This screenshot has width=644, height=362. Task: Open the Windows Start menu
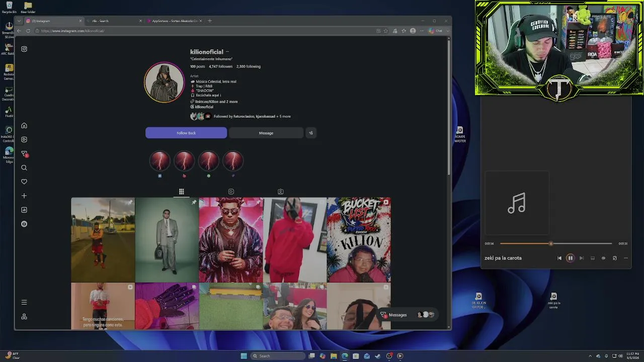244,356
